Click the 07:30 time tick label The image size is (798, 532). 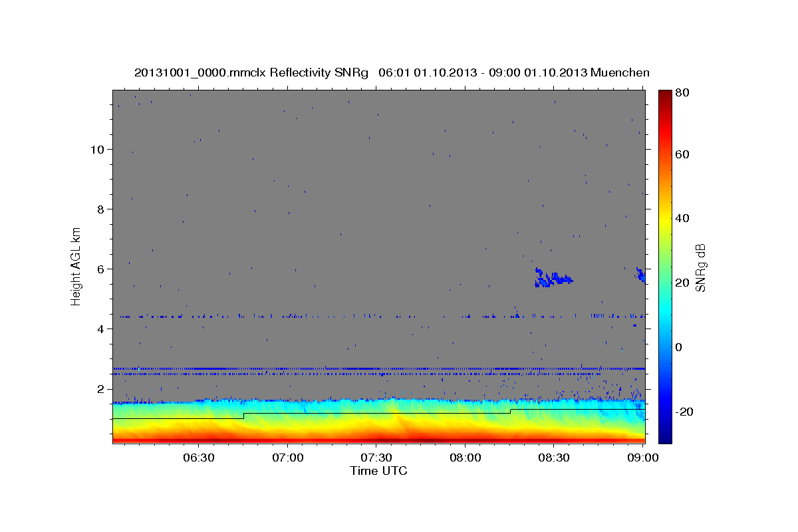pos(376,458)
